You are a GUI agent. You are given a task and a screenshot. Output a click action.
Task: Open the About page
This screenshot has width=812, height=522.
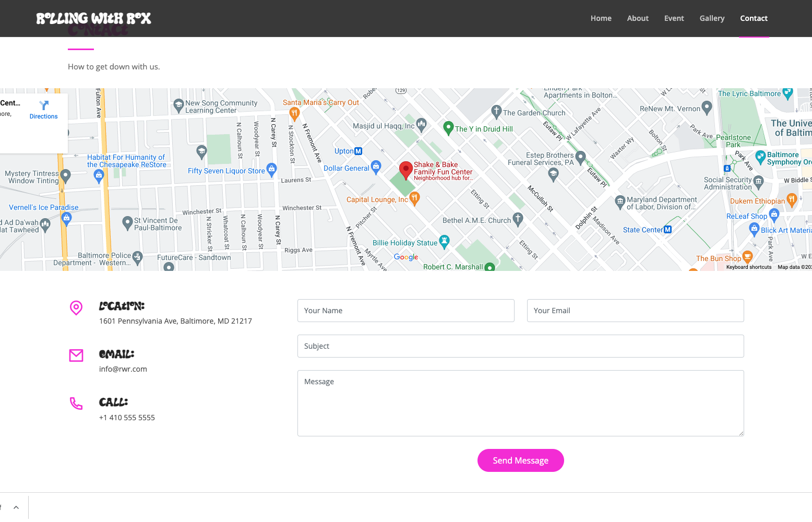pos(638,18)
